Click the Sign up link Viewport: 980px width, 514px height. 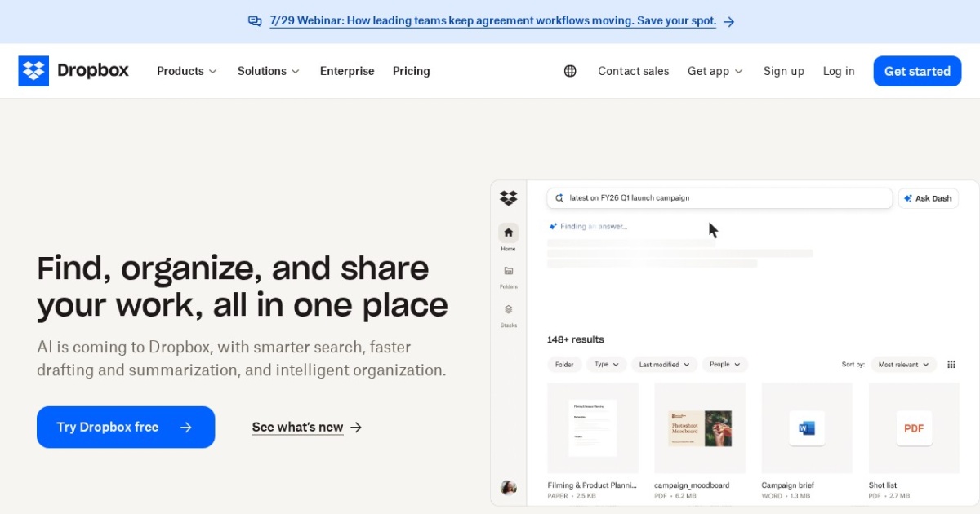[784, 71]
